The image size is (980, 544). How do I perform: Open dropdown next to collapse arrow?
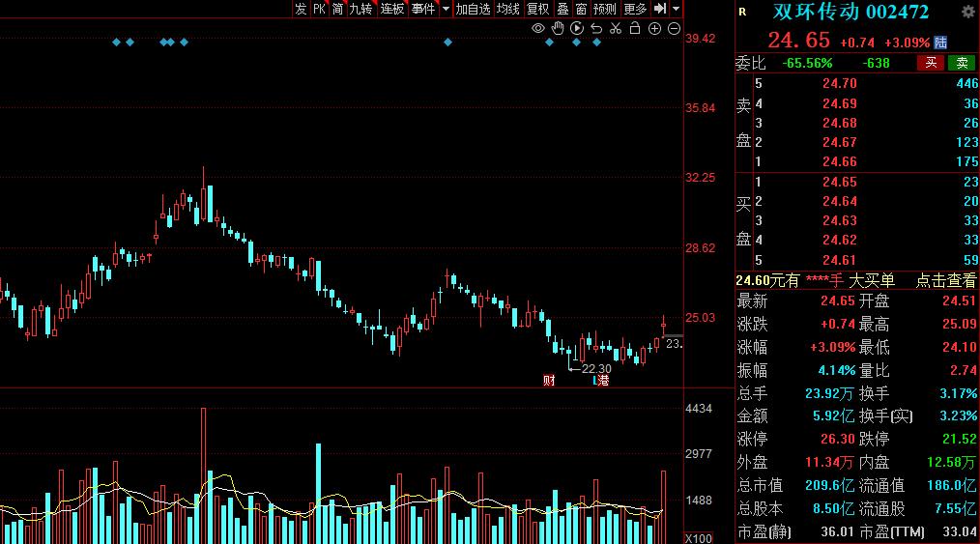coord(677,9)
